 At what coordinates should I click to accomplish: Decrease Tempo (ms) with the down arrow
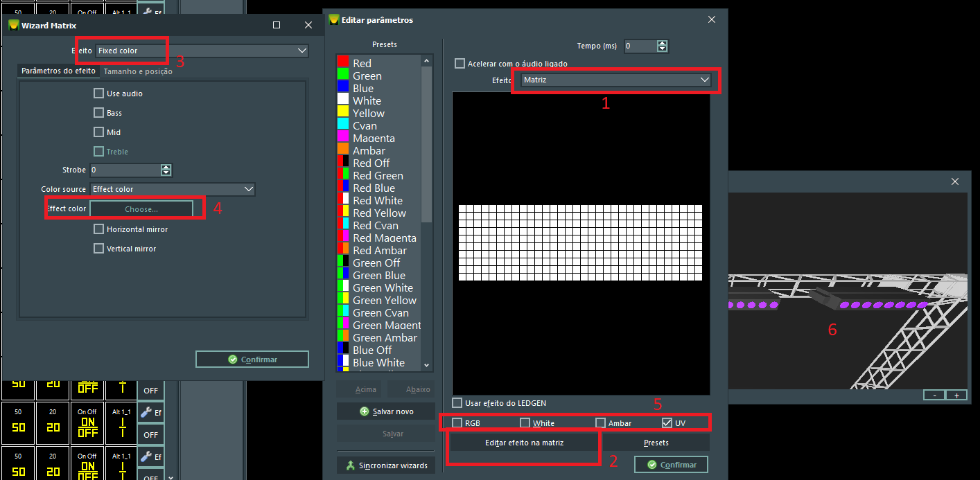click(x=663, y=49)
